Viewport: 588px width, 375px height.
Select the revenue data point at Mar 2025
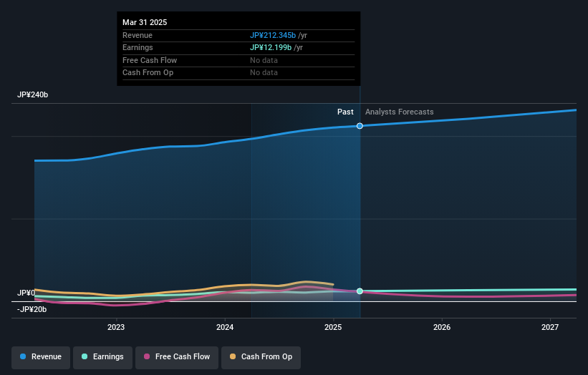click(360, 126)
